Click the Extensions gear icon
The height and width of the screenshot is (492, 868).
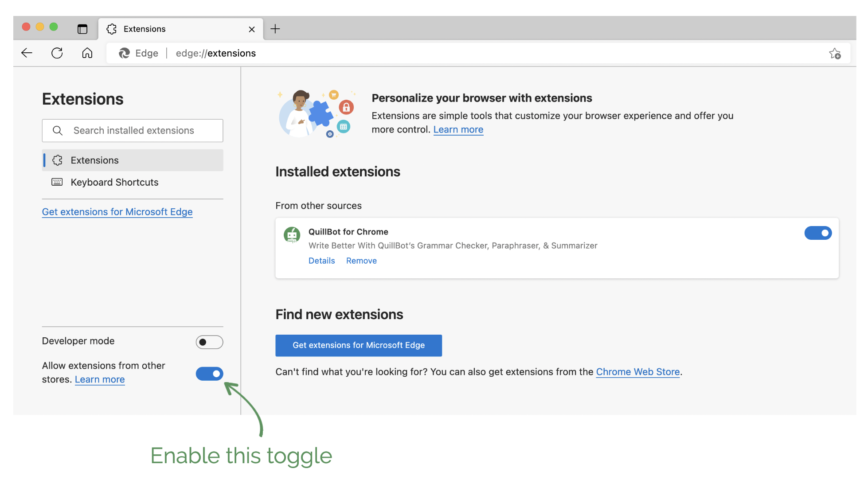(57, 160)
